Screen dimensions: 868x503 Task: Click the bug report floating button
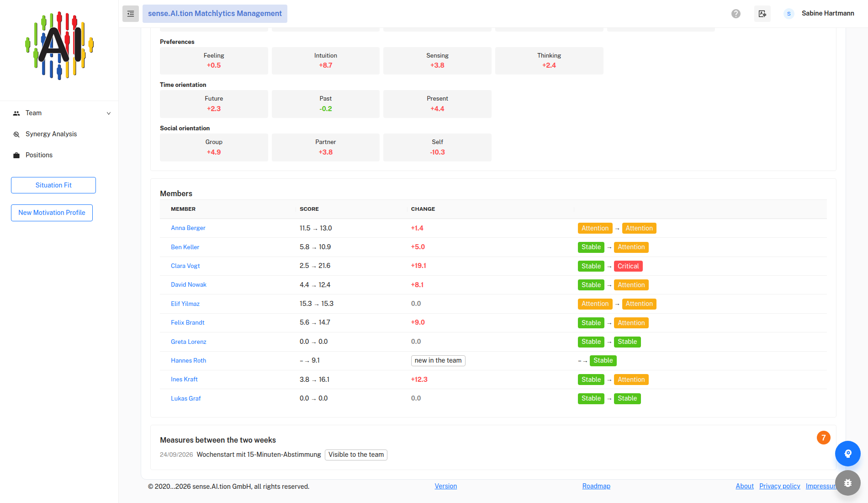(847, 483)
